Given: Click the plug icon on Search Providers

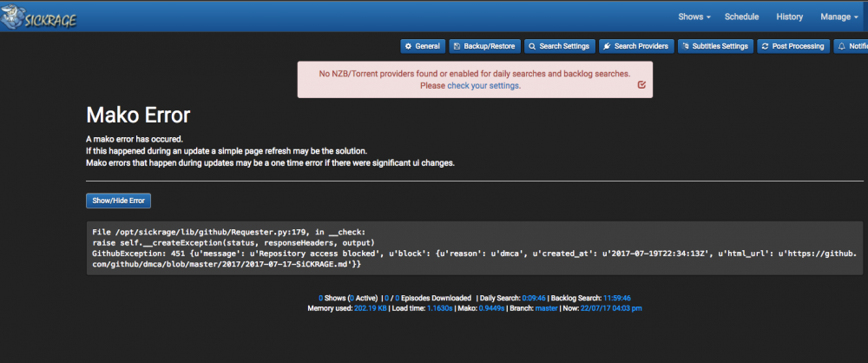Looking at the screenshot, I should coord(608,47).
